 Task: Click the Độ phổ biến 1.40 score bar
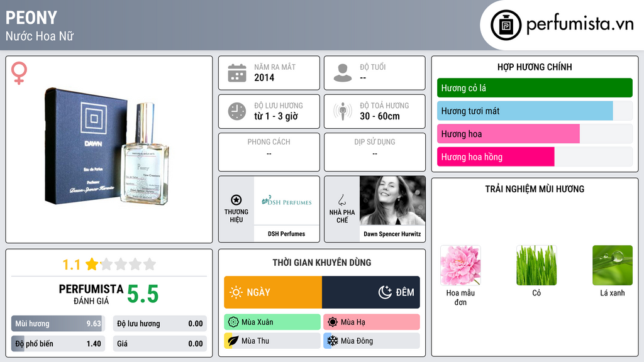pos(58,344)
